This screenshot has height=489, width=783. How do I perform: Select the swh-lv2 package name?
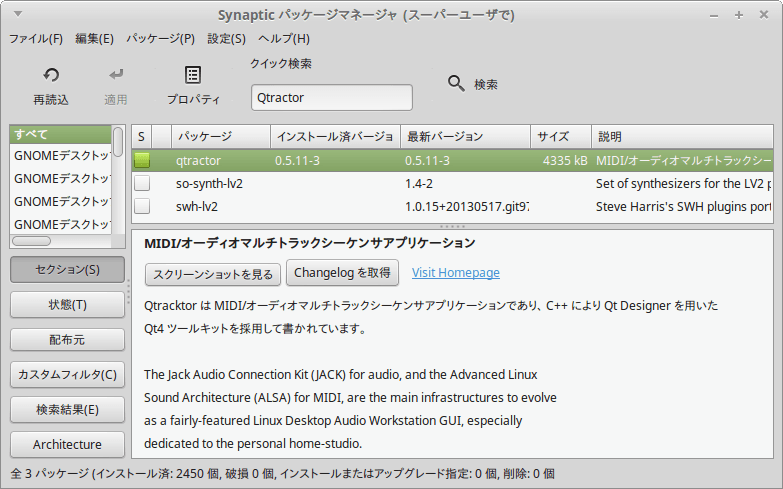tap(197, 206)
